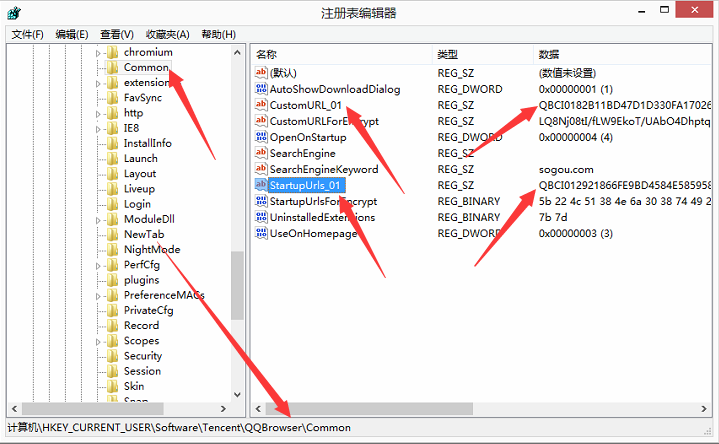Expand the ModuleDll tree node
Screen dimensions: 719x444
[98, 220]
